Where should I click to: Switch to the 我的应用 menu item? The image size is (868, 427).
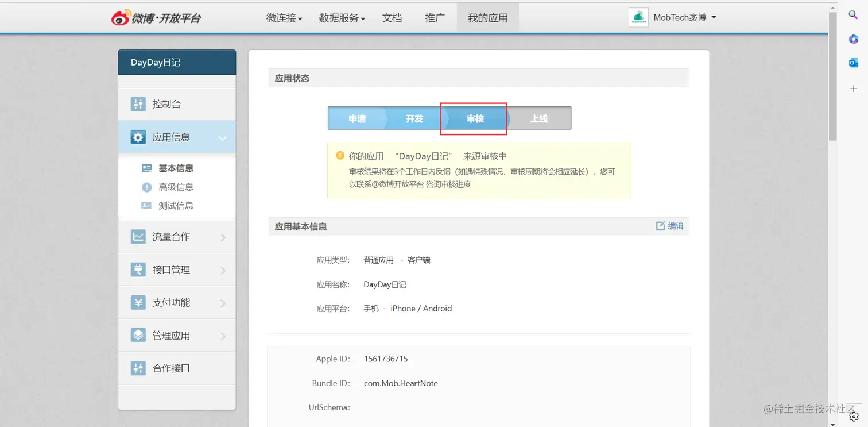click(x=487, y=18)
